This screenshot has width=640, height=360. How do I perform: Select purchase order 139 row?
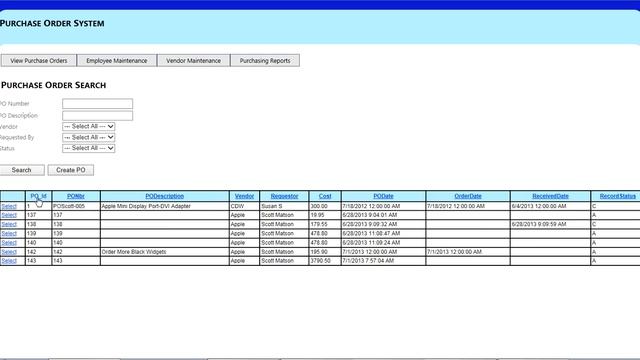tap(9, 234)
